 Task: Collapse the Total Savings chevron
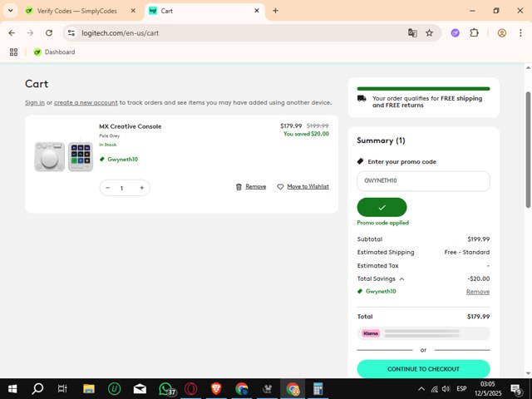point(401,279)
